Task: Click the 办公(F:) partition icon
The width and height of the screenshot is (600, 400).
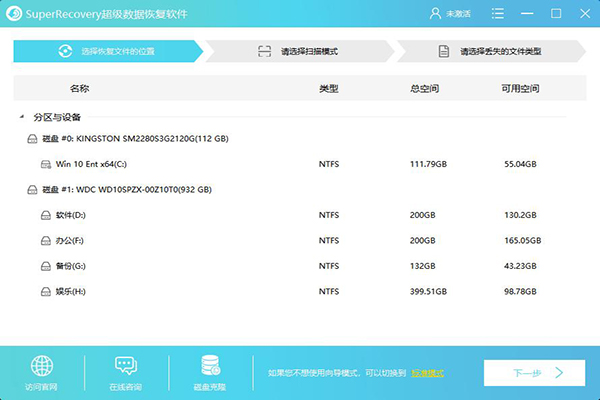Action: pos(46,240)
